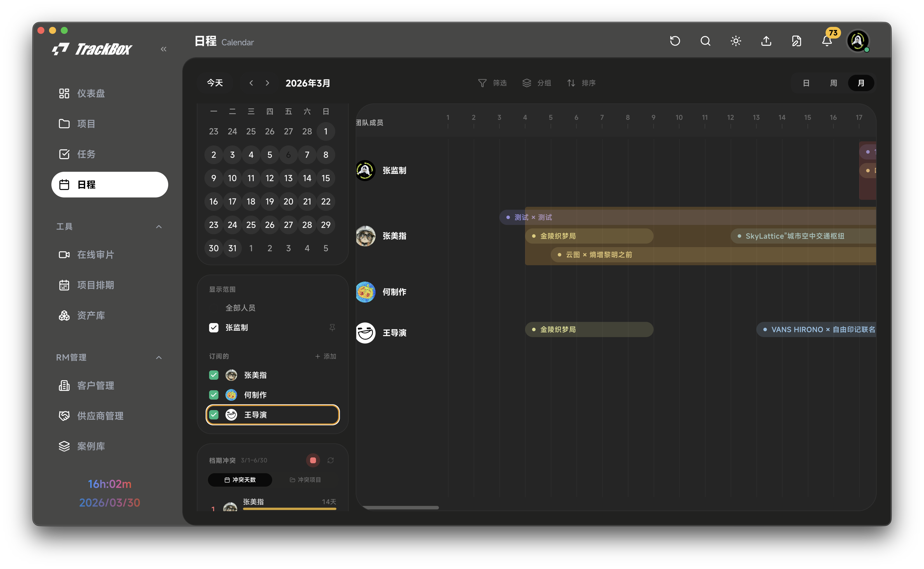The height and width of the screenshot is (569, 924).
Task: Open the document edit icon in top bar
Action: pyautogui.click(x=796, y=41)
